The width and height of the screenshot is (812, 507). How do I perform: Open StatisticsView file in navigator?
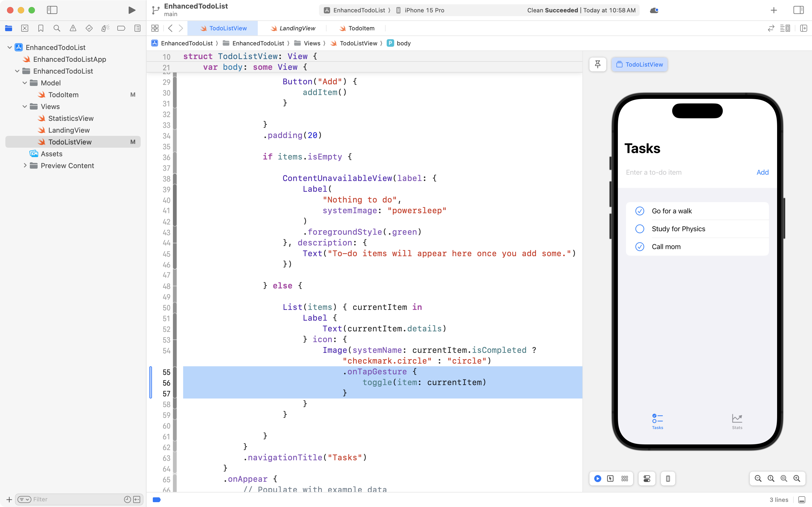[x=71, y=118]
